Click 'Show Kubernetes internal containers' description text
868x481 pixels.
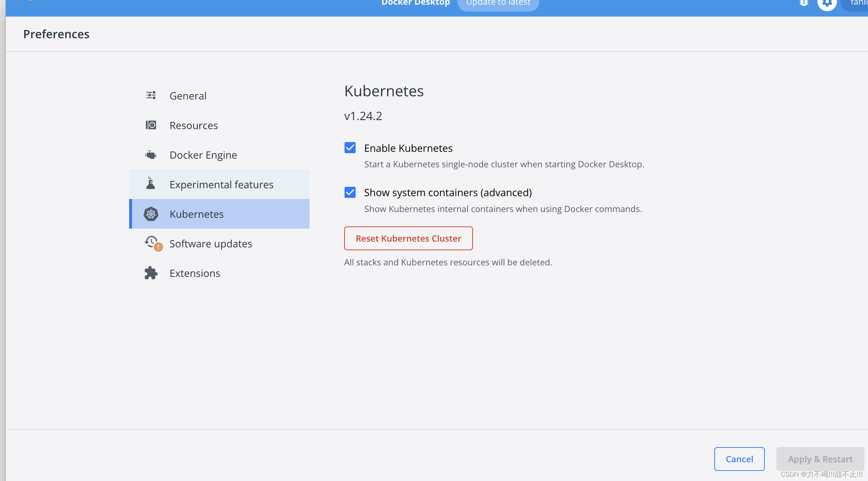pyautogui.click(x=503, y=209)
